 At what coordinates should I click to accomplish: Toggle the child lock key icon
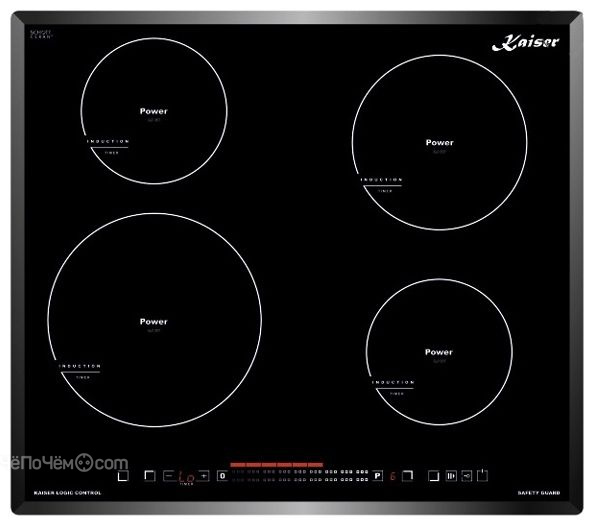point(467,476)
